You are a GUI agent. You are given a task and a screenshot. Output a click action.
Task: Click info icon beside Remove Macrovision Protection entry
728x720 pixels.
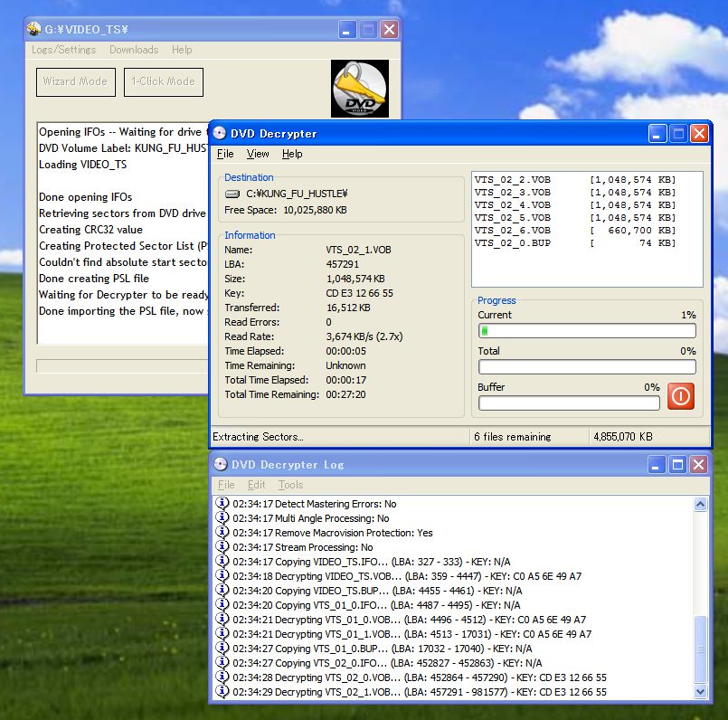(x=222, y=532)
